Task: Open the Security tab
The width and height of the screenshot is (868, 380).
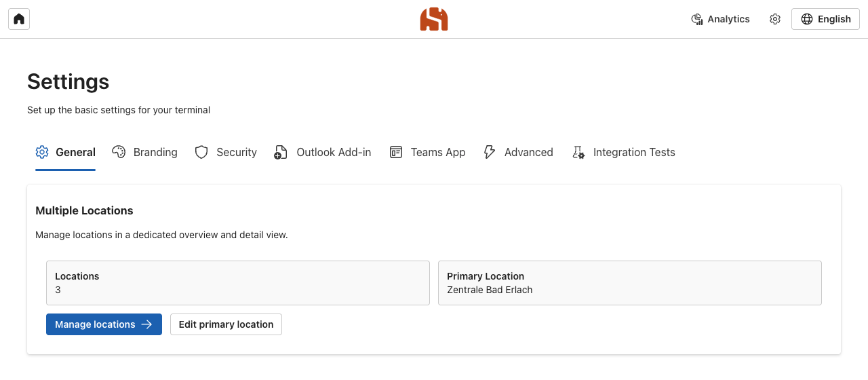Action: [226, 152]
